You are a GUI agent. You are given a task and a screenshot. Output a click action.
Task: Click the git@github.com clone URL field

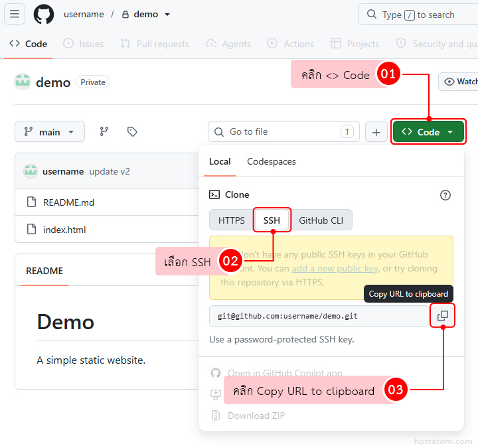319,316
